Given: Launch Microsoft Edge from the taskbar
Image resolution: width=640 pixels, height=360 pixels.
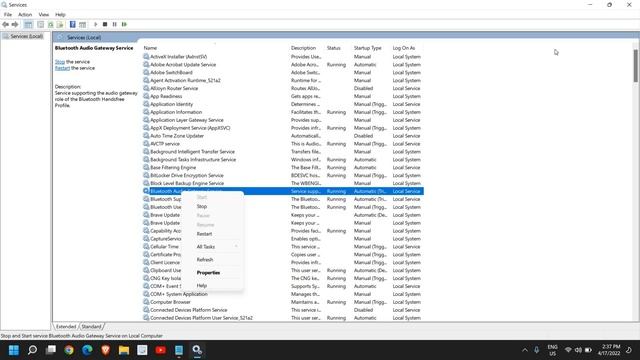Looking at the screenshot, I should pos(87,350).
